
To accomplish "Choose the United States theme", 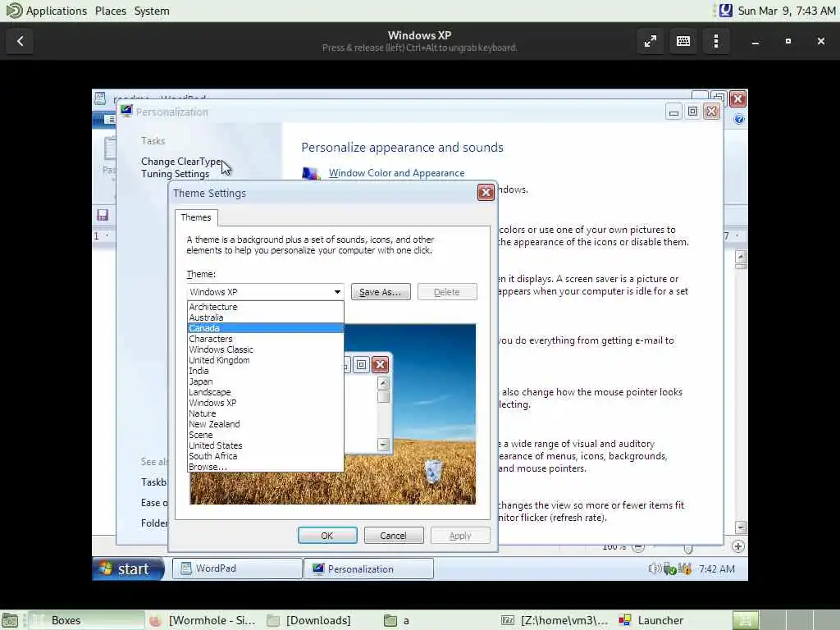I will 266,445.
